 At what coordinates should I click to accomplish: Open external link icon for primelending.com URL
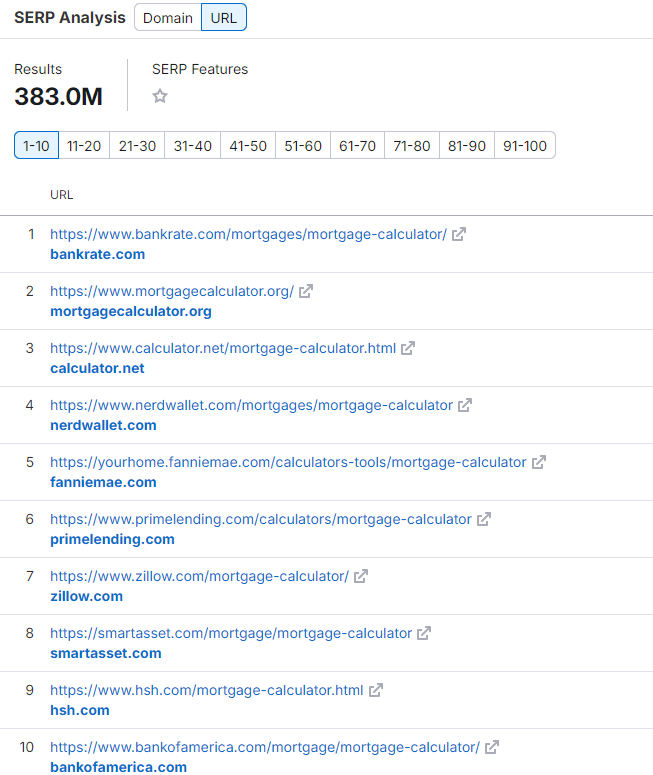(x=484, y=519)
